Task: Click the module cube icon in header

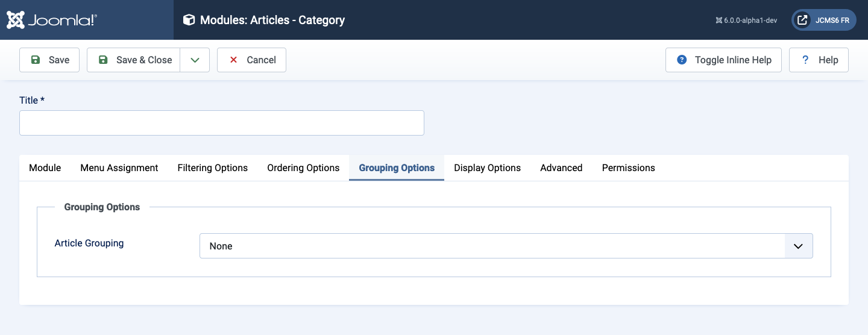Action: tap(189, 20)
